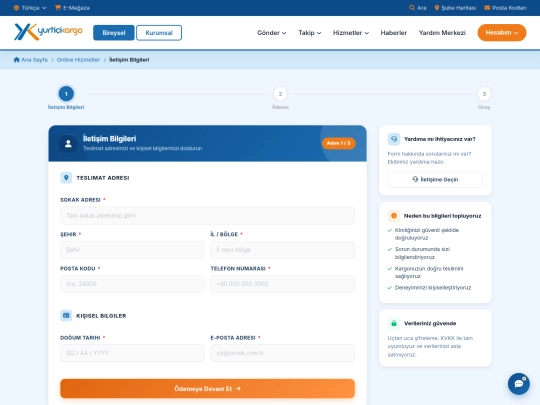Select the Kurumsal tab
The image size is (540, 405).
[159, 33]
